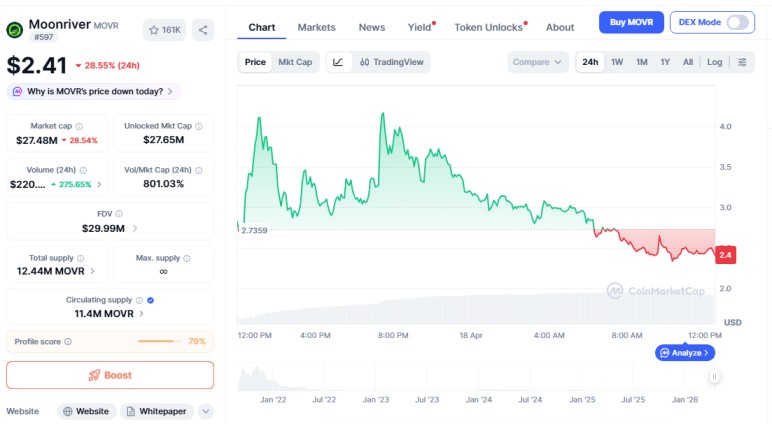Expand Volume (24h) details chevron
772x424 pixels.
coord(99,184)
